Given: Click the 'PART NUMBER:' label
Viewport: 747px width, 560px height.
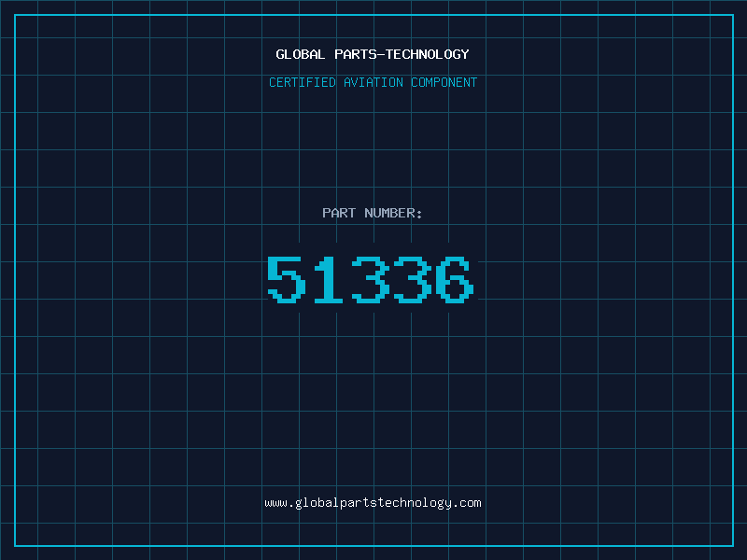Looking at the screenshot, I should click(x=373, y=213).
